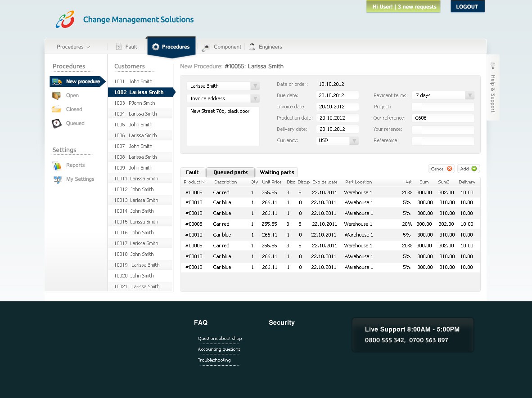Click the Engineers person icon
Viewport: 532px width, 398px height.
tap(252, 47)
